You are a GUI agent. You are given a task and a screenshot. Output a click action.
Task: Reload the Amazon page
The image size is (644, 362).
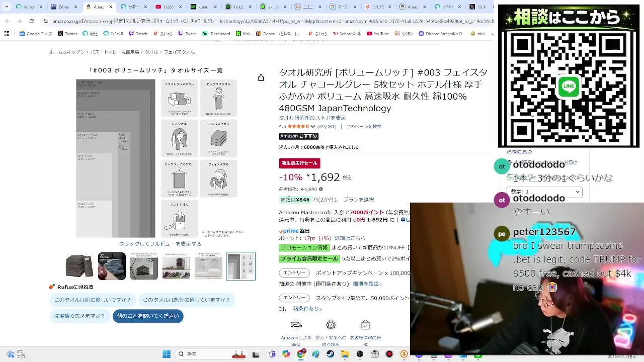tap(32, 21)
